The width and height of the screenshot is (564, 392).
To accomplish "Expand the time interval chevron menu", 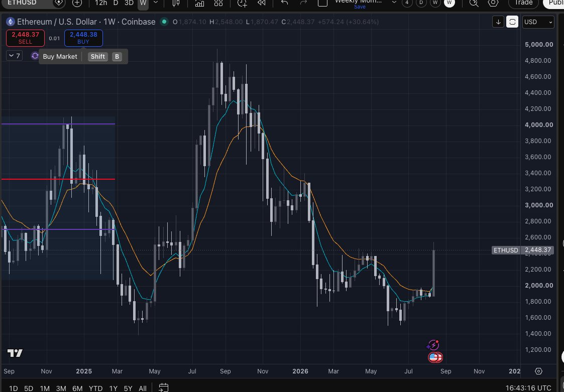I will click(x=156, y=3).
